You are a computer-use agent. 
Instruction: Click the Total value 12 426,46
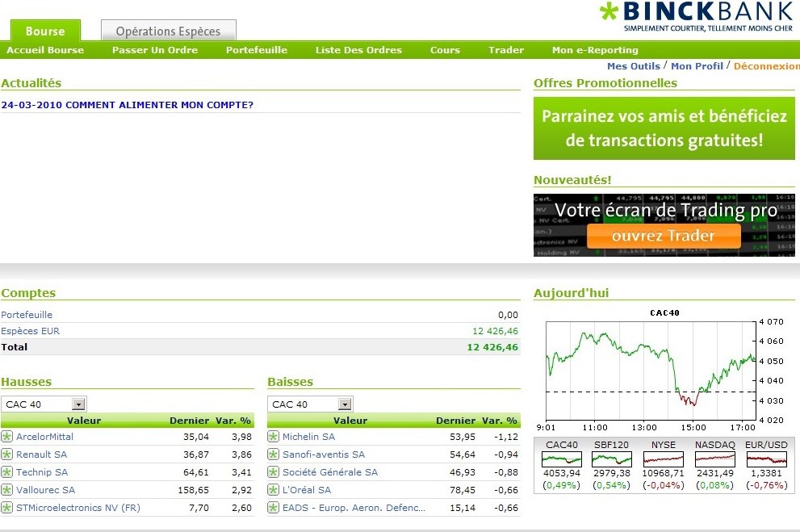pyautogui.click(x=492, y=347)
